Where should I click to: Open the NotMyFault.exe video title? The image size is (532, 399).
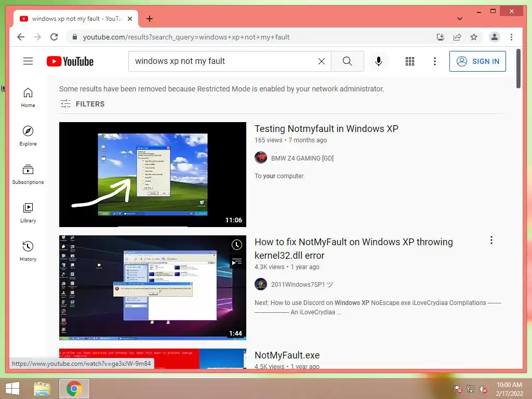287,355
